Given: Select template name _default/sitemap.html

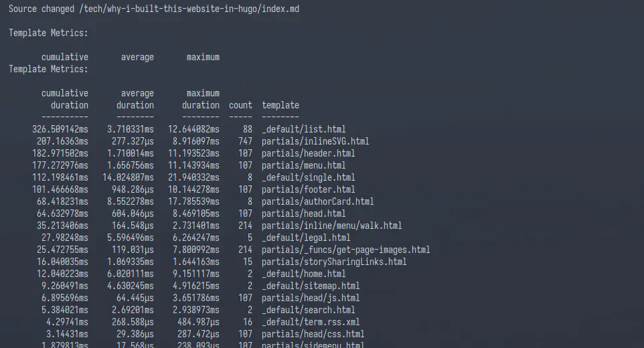Looking at the screenshot, I should pyautogui.click(x=311, y=286).
